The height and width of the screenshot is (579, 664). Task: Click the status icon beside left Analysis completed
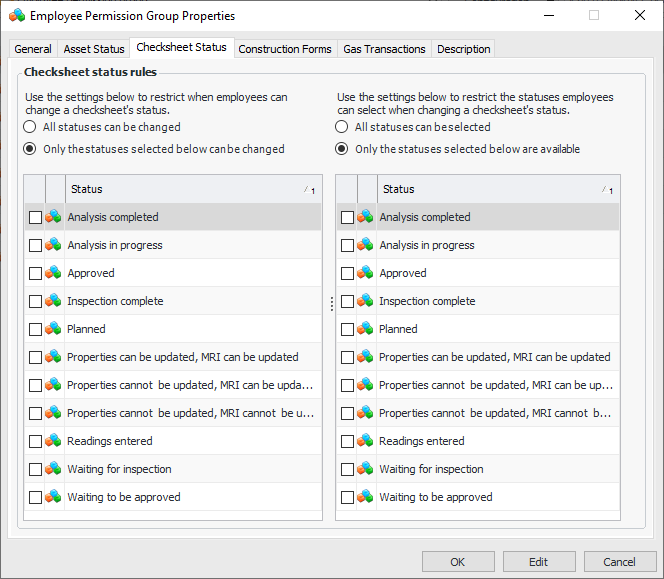point(54,217)
